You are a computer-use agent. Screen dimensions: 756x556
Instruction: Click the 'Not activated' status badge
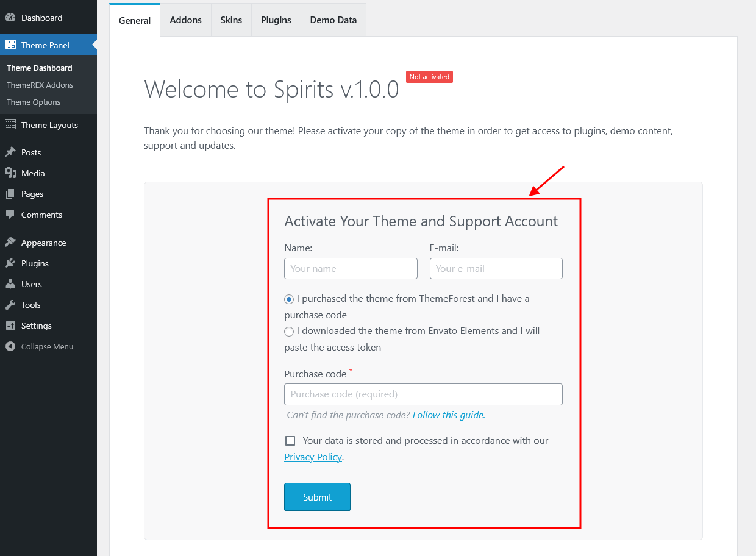click(x=429, y=77)
